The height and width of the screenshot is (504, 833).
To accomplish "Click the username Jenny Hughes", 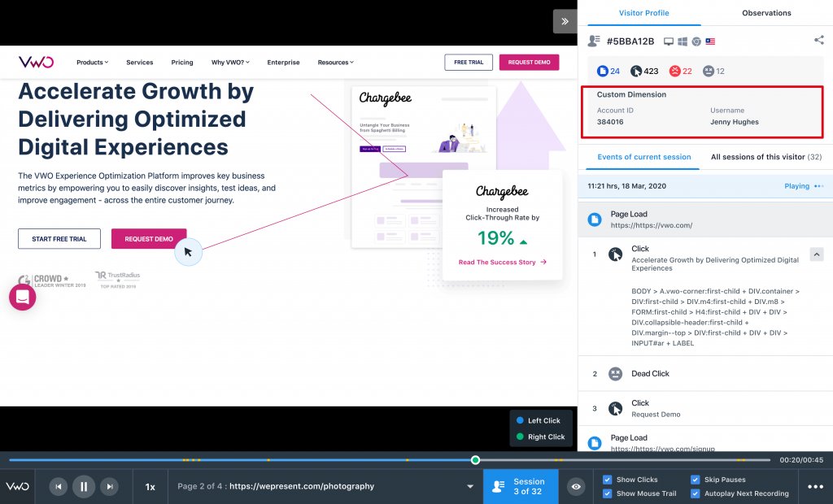I will 735,122.
